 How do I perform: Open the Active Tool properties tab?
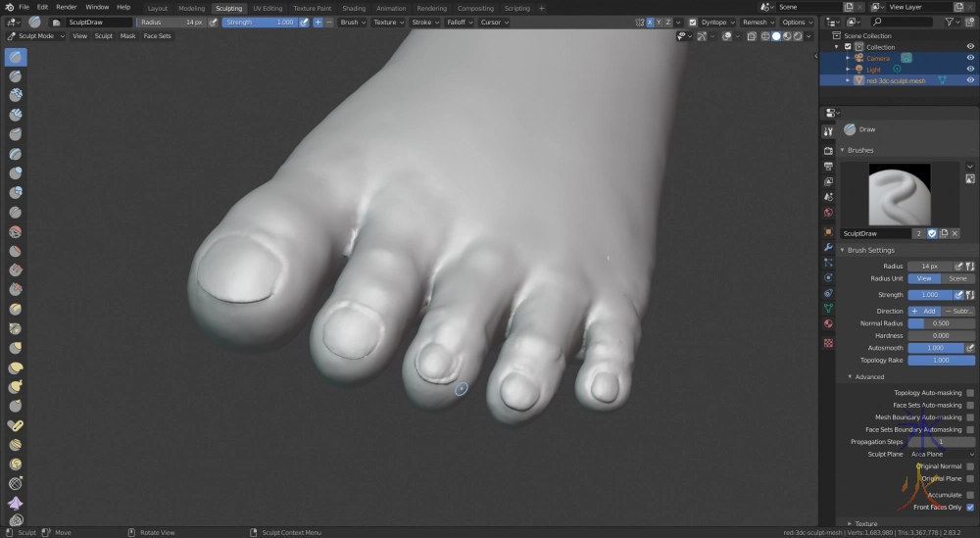pos(828,131)
